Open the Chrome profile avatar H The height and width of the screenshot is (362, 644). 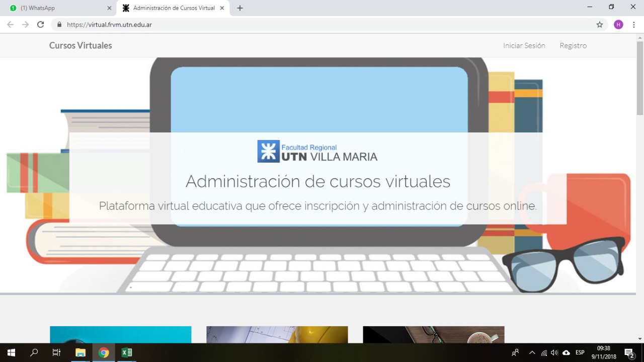tap(618, 25)
